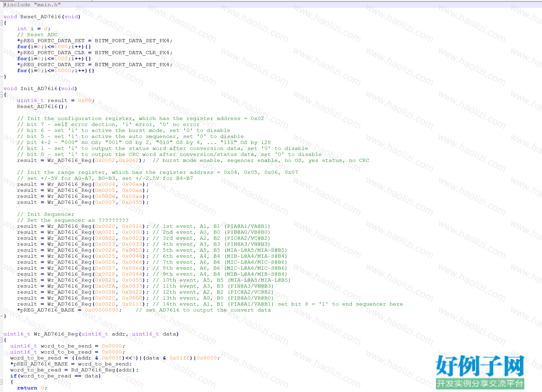The image size is (542, 392).
Task: Collapse the Wr_AD7616_Reg function fold marker
Action: pyautogui.click(x=1, y=340)
